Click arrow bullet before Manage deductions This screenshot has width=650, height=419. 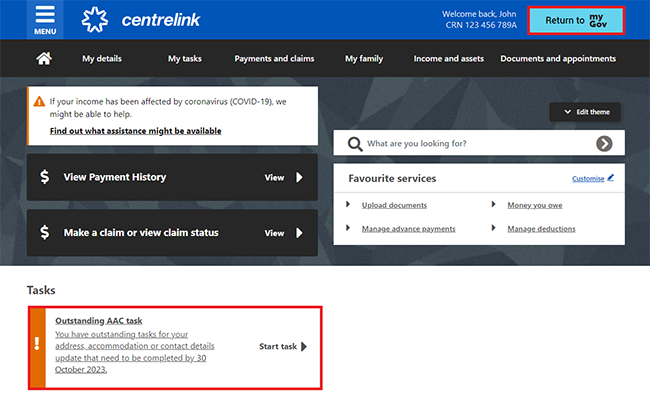coord(493,228)
